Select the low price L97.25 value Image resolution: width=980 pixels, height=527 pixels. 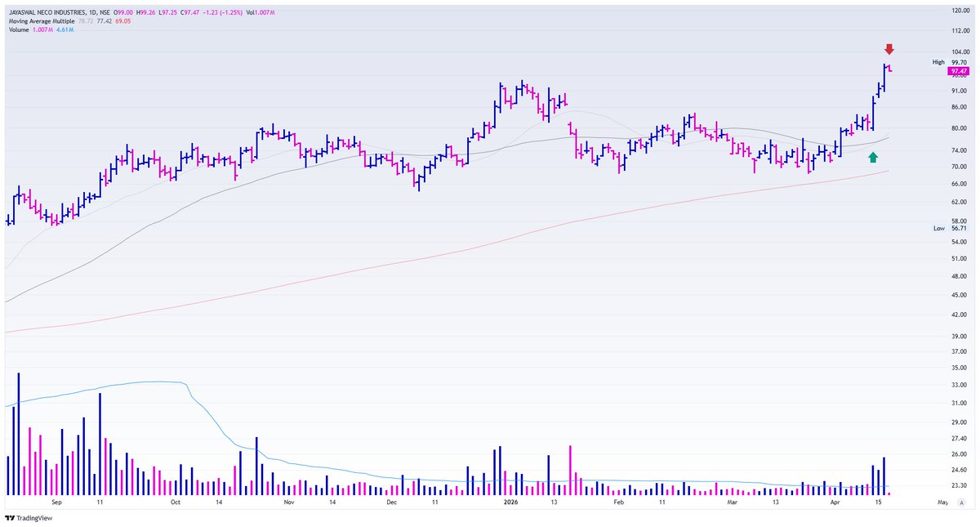[167, 12]
